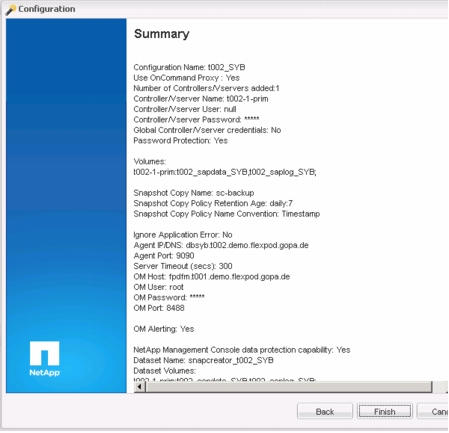
Task: Select 'OM Port: 8488' line
Action: pos(159,308)
